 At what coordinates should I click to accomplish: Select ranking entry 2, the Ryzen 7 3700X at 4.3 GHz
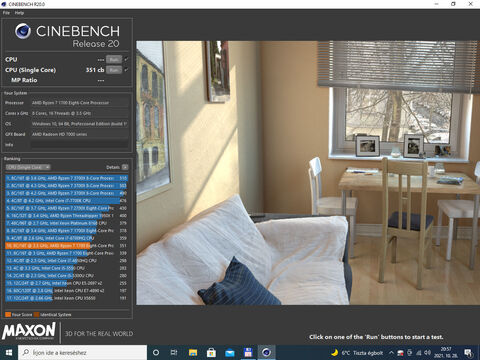67,186
